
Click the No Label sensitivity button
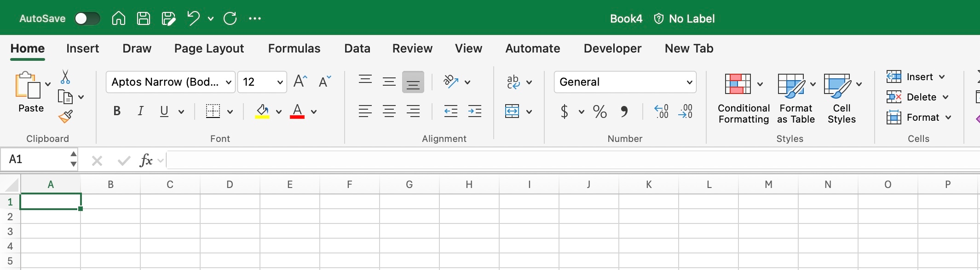pos(685,18)
